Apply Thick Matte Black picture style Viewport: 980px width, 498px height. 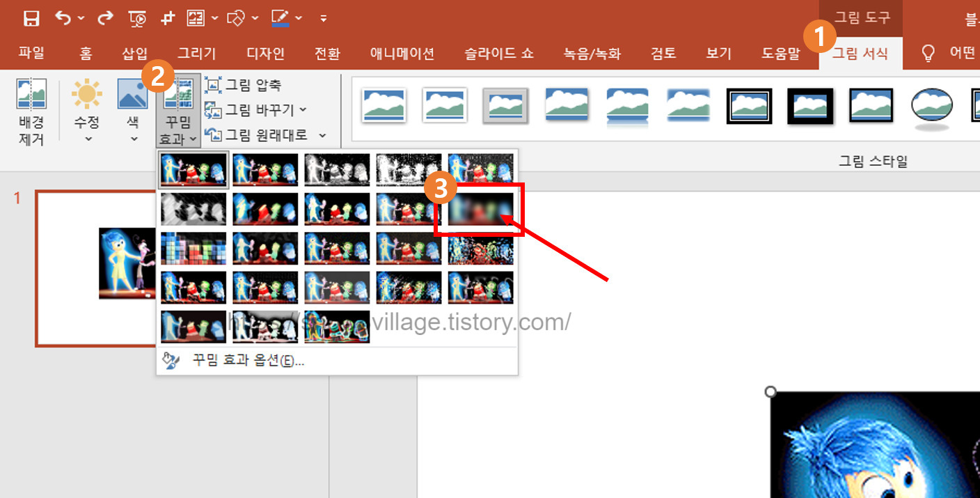(810, 106)
